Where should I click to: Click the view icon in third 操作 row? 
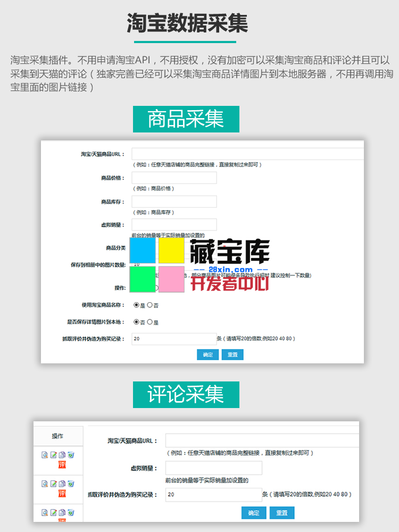[45, 513]
